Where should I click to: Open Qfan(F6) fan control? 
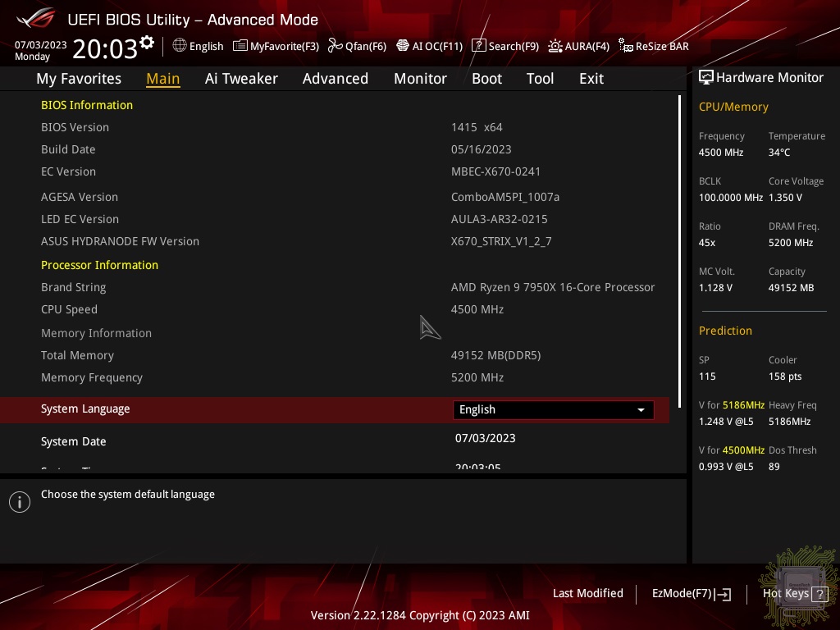coord(357,46)
